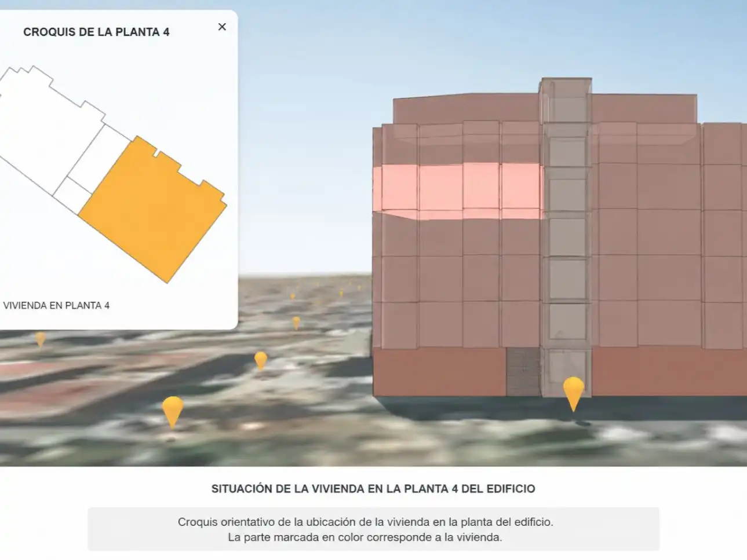Click the largest yellow pin on the left terrain
747x560 pixels.
point(173,412)
